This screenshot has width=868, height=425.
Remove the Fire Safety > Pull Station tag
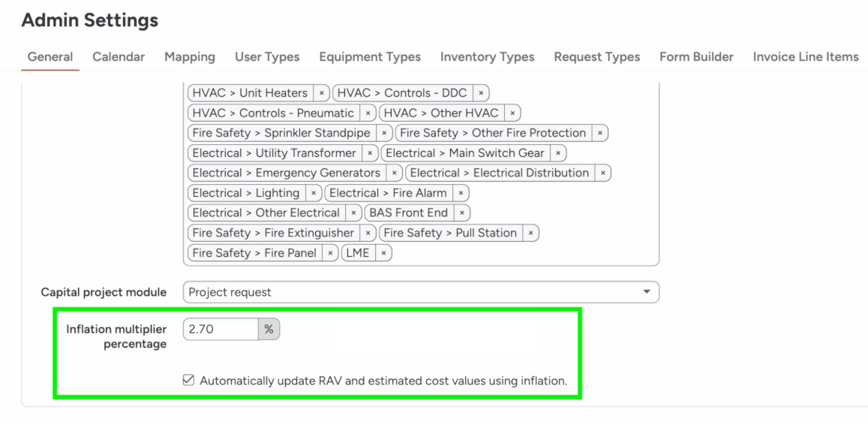(x=530, y=233)
